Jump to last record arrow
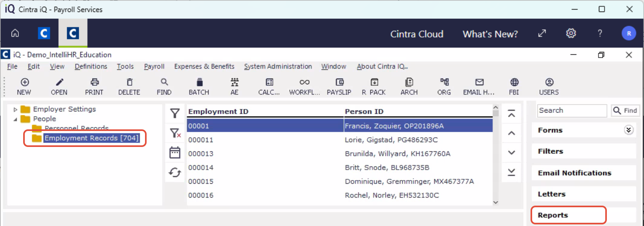The image size is (644, 226). pos(511,172)
